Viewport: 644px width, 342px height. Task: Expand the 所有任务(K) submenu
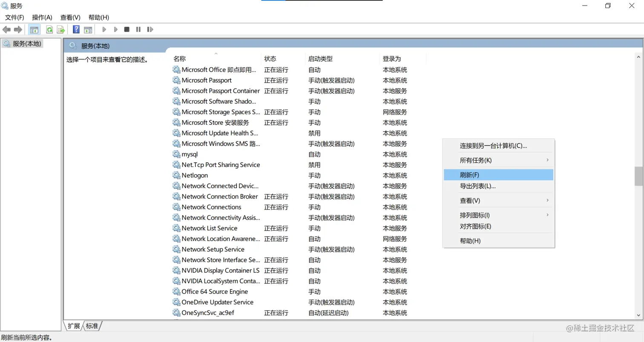(x=498, y=160)
